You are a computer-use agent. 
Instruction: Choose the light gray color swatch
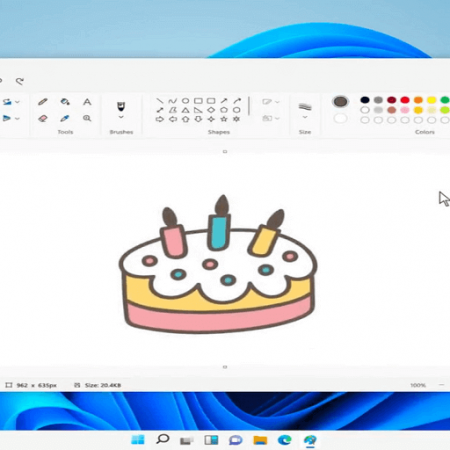[378, 110]
